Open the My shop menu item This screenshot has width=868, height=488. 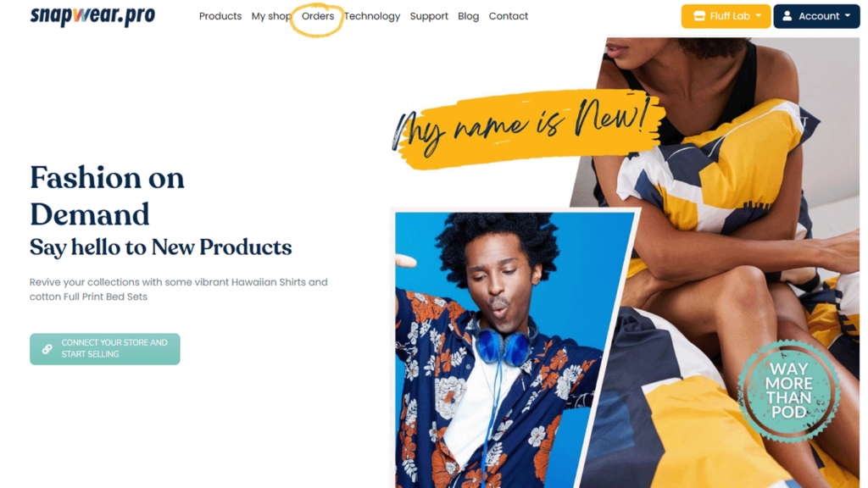(271, 16)
